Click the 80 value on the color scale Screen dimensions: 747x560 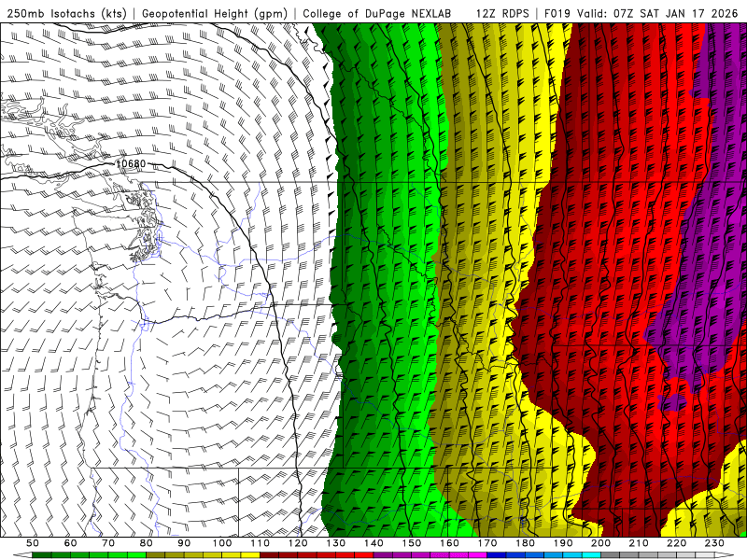146,543
